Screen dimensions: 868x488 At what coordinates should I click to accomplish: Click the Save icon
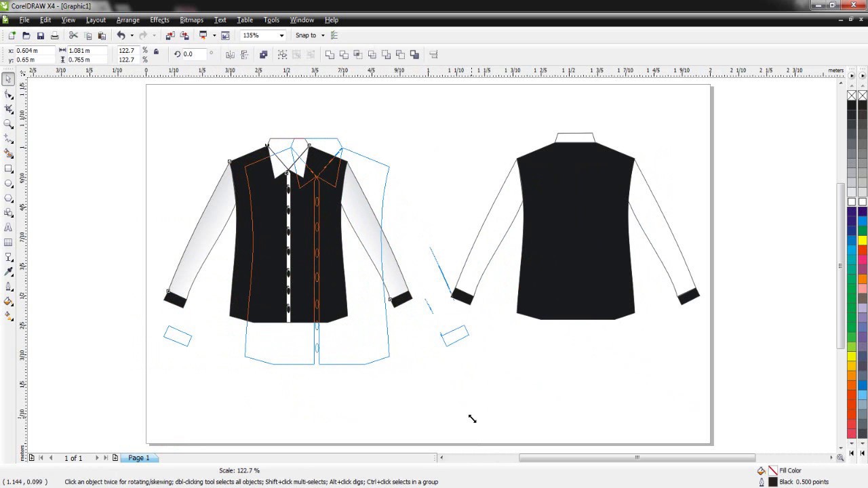point(40,35)
